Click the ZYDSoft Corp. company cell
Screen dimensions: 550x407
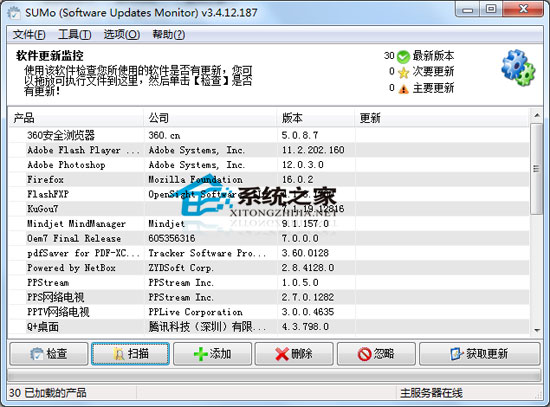(181, 268)
